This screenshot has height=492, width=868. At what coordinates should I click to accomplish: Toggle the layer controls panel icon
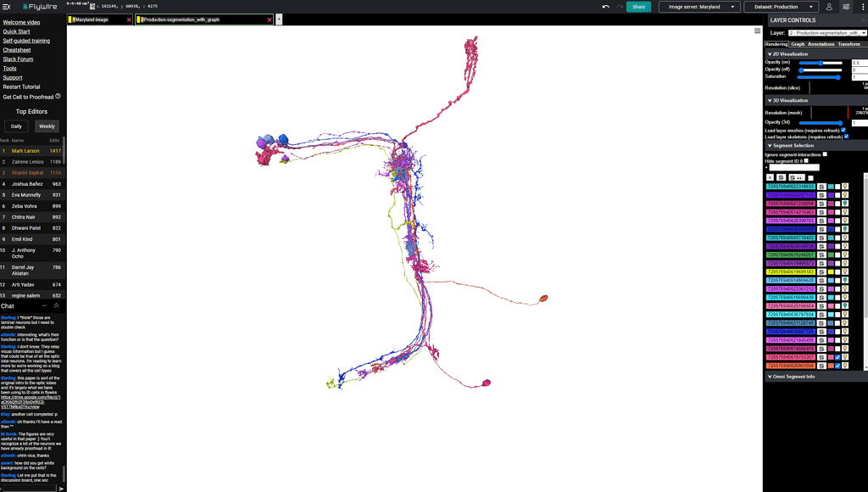click(x=846, y=7)
